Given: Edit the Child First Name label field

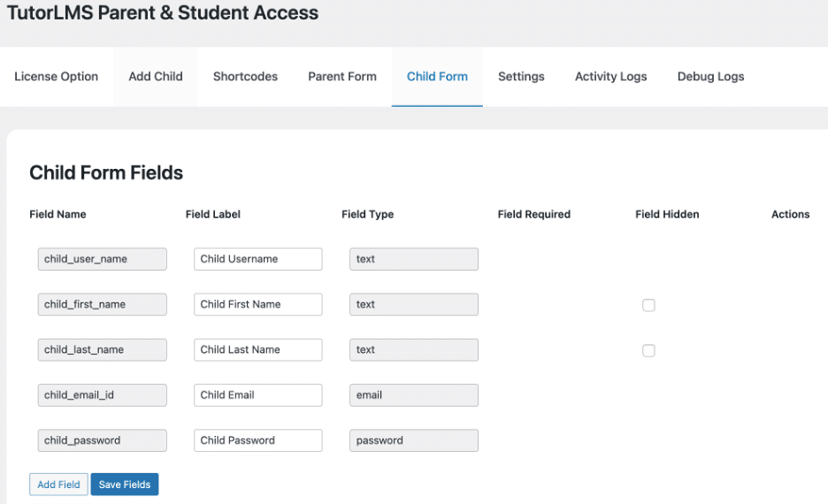Looking at the screenshot, I should [x=258, y=304].
